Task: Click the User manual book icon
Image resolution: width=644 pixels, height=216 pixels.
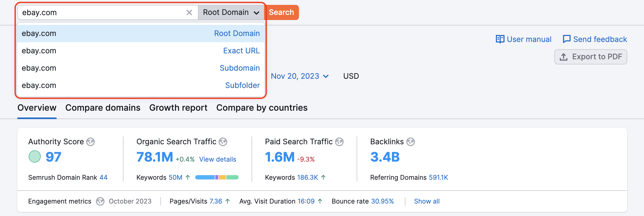Action: pyautogui.click(x=500, y=39)
